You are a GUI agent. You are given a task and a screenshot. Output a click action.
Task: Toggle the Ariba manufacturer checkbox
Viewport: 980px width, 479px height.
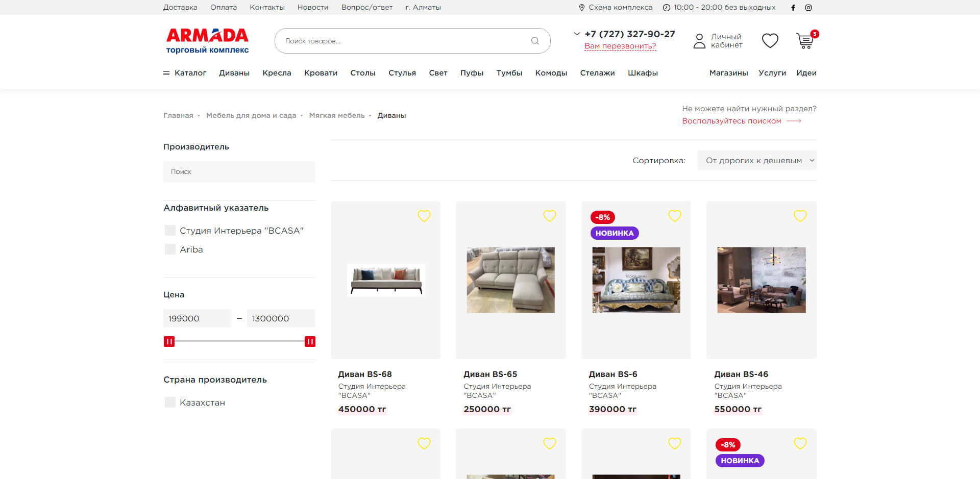[x=170, y=249]
